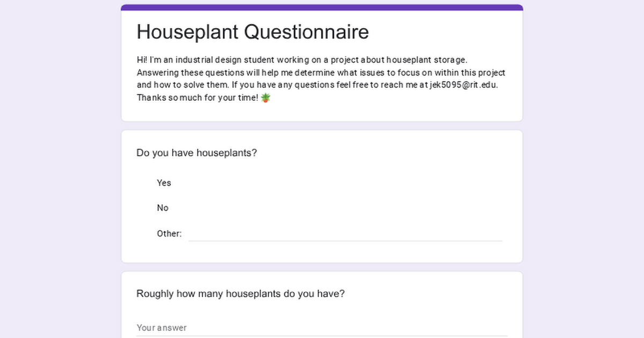Choose No for having houseplants
Image resolution: width=644 pixels, height=338 pixels.
pos(163,208)
